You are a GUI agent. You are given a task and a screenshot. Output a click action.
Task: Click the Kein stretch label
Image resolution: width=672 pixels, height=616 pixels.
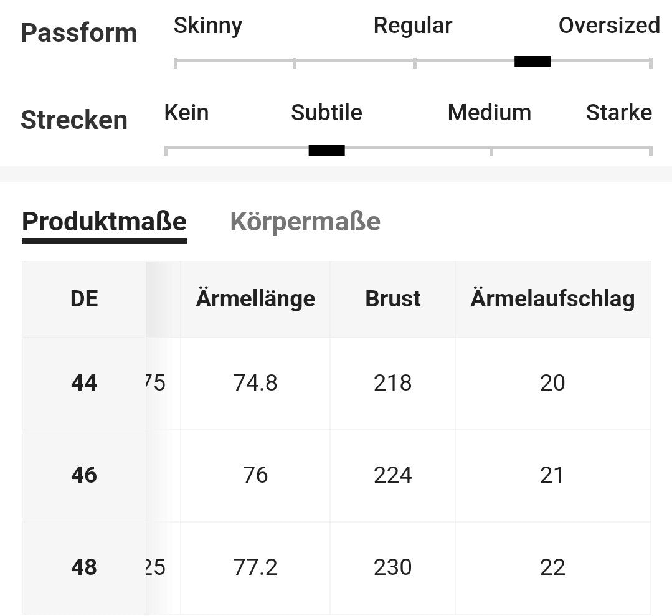(186, 113)
